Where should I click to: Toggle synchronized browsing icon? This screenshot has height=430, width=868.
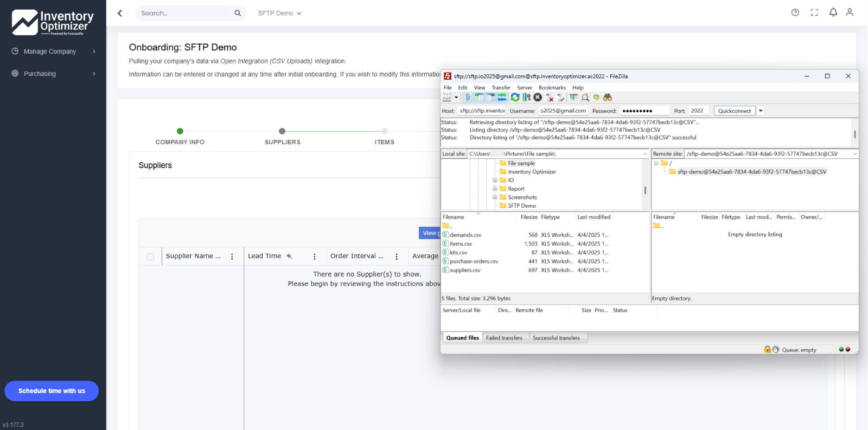click(x=596, y=98)
